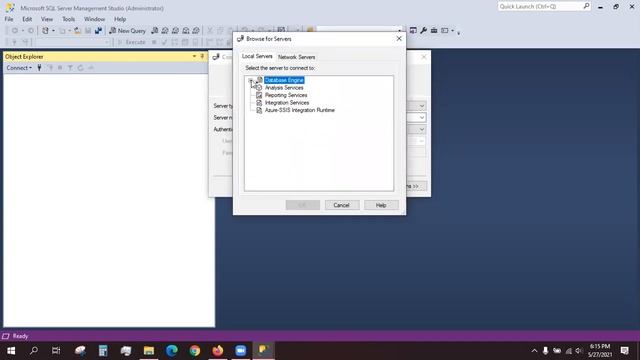The width and height of the screenshot is (640, 360).
Task: Click the Ready status bar text
Action: pos(20,336)
